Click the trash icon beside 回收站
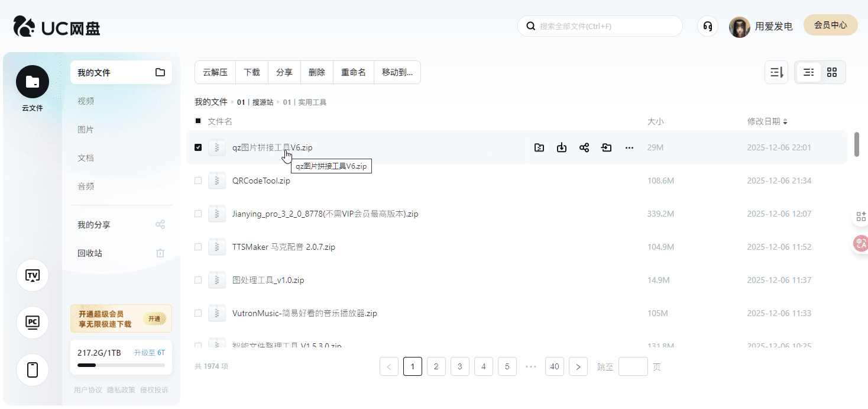 [160, 253]
